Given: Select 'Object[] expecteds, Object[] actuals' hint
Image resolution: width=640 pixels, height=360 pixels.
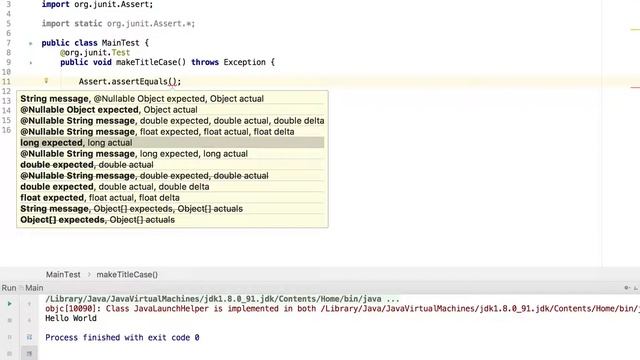Looking at the screenshot, I should click(172, 220).
